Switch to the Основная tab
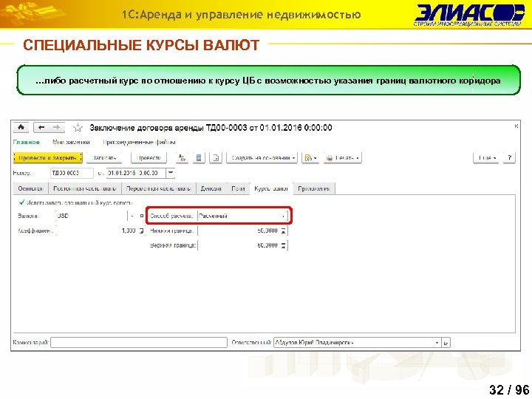This screenshot has width=532, height=399. pyautogui.click(x=30, y=188)
